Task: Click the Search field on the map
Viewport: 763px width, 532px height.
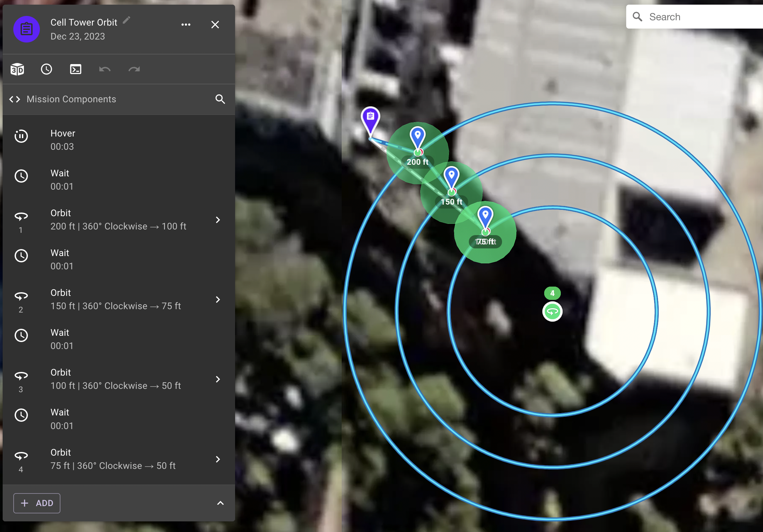Action: (x=695, y=17)
